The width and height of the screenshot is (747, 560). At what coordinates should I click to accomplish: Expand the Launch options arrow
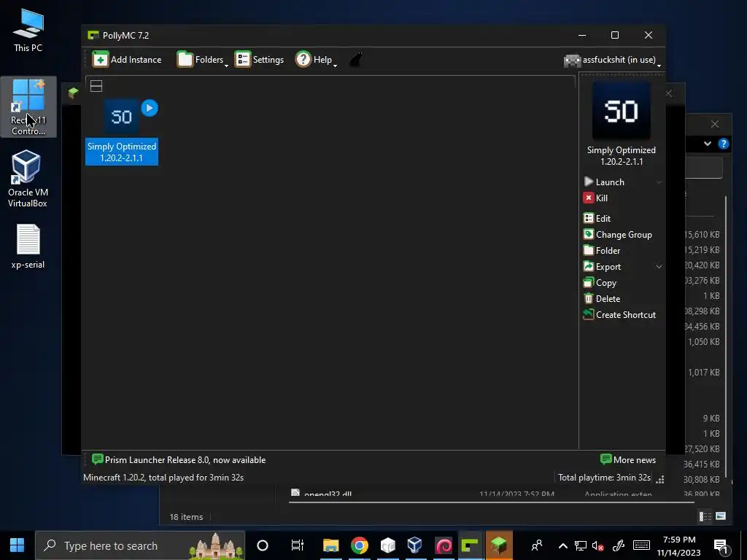(659, 182)
